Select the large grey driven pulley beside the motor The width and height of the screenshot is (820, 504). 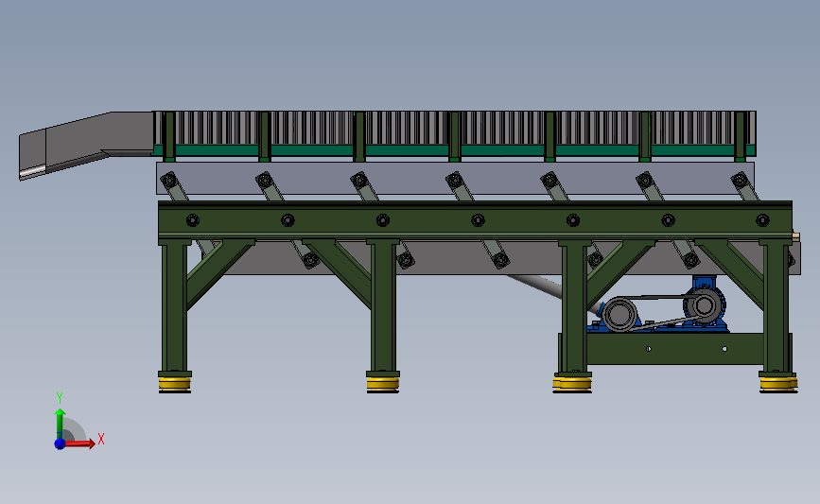(619, 314)
